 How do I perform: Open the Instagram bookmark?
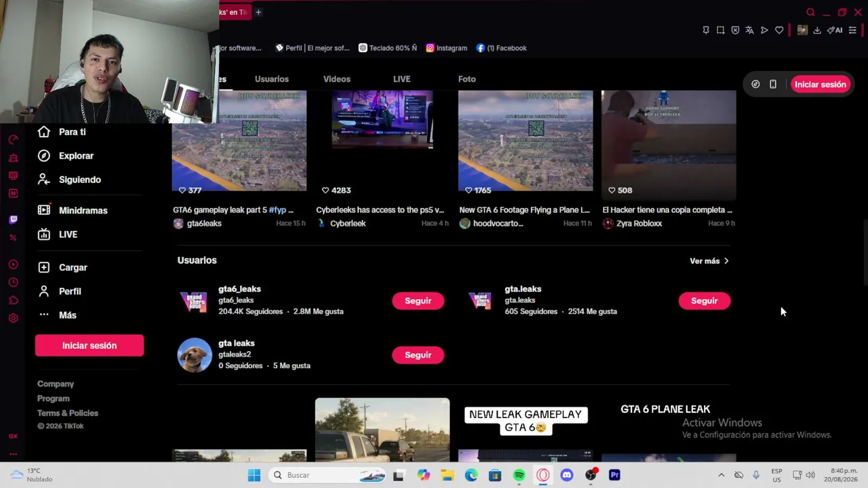[x=446, y=48]
